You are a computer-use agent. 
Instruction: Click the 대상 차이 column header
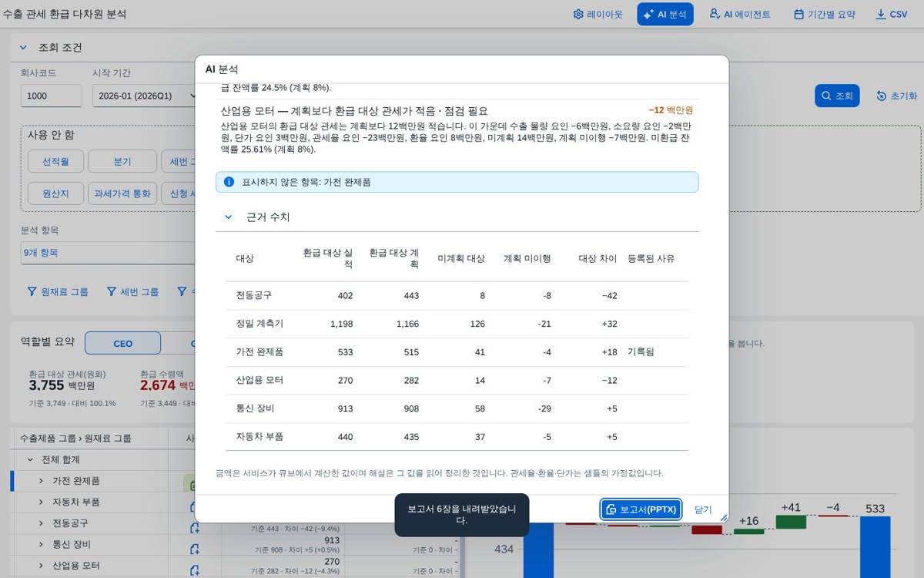point(598,258)
